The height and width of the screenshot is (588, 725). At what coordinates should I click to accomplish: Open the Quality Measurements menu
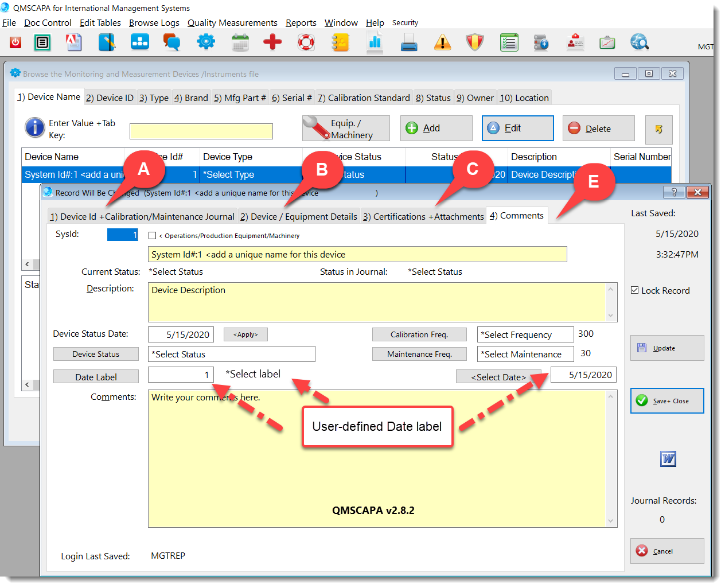point(232,23)
